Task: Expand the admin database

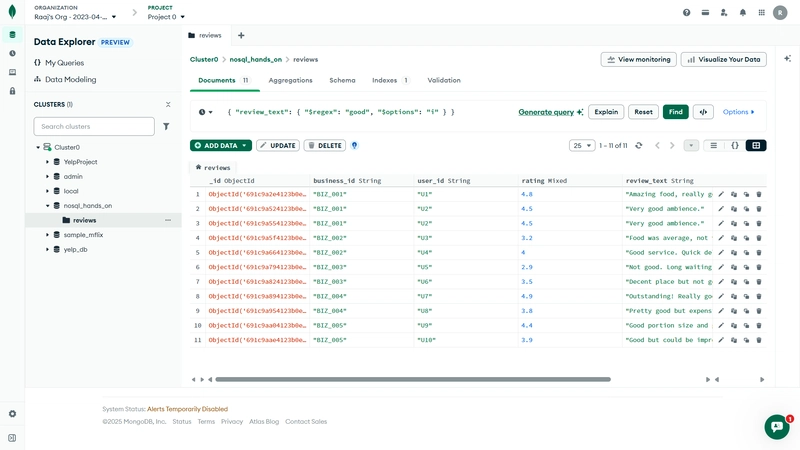Action: (x=47, y=177)
